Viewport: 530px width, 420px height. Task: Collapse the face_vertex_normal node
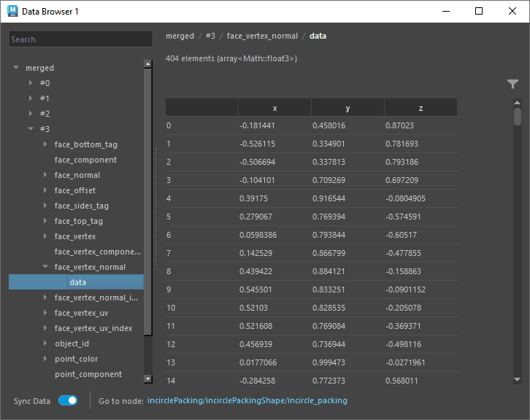(x=45, y=267)
